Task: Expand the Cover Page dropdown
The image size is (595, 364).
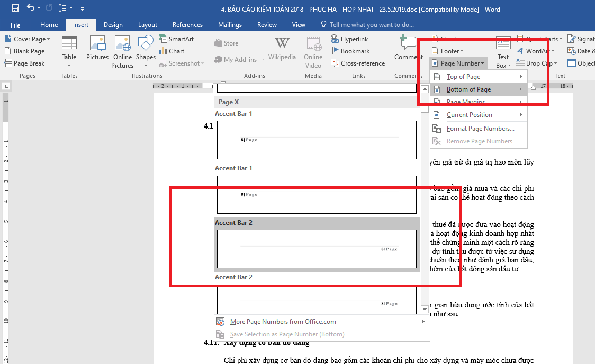Action: click(x=28, y=39)
